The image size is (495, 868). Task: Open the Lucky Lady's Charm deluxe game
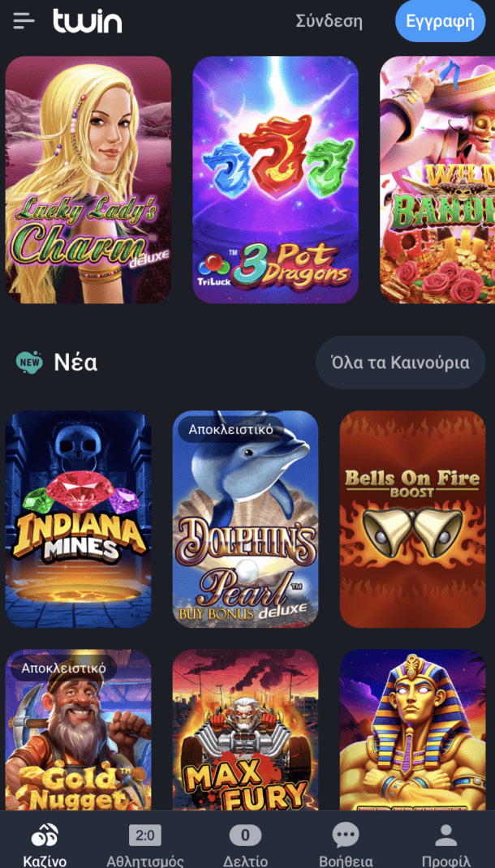(x=88, y=179)
